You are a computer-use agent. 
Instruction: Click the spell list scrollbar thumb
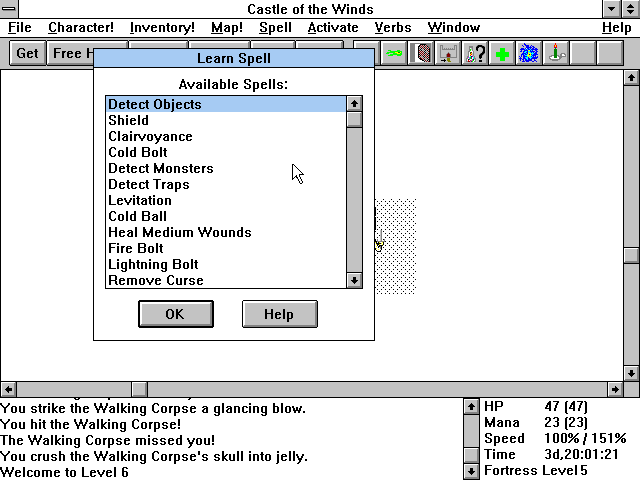point(354,120)
